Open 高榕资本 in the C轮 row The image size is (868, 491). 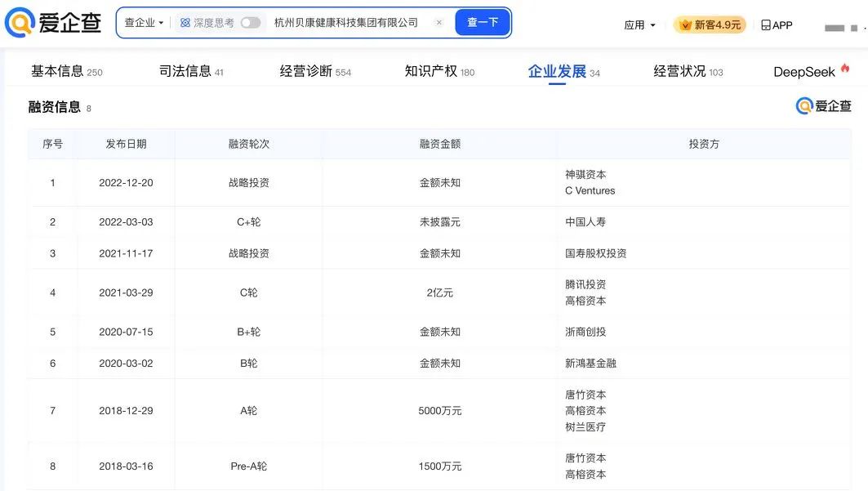(x=585, y=301)
